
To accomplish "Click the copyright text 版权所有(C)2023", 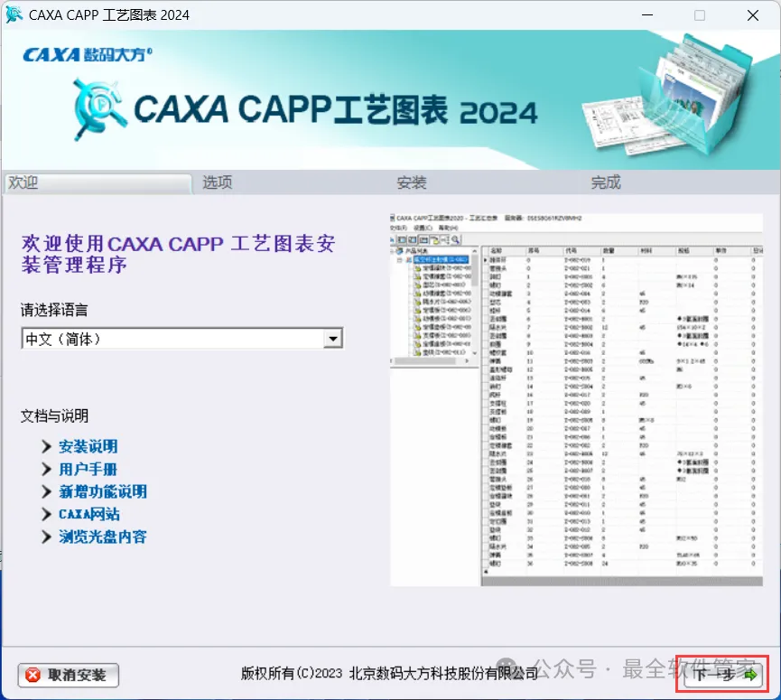I will pos(292,674).
